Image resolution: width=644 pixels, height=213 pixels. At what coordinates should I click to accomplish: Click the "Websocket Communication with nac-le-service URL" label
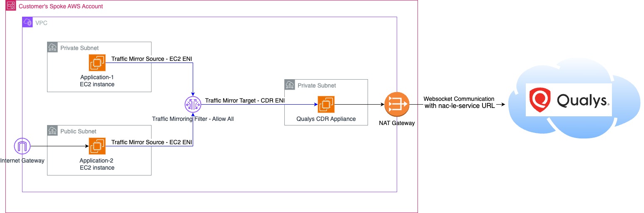click(x=459, y=102)
